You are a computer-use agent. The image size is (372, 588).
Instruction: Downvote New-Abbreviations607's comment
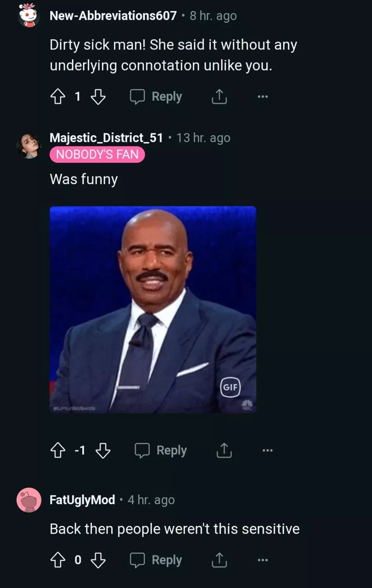pos(98,97)
